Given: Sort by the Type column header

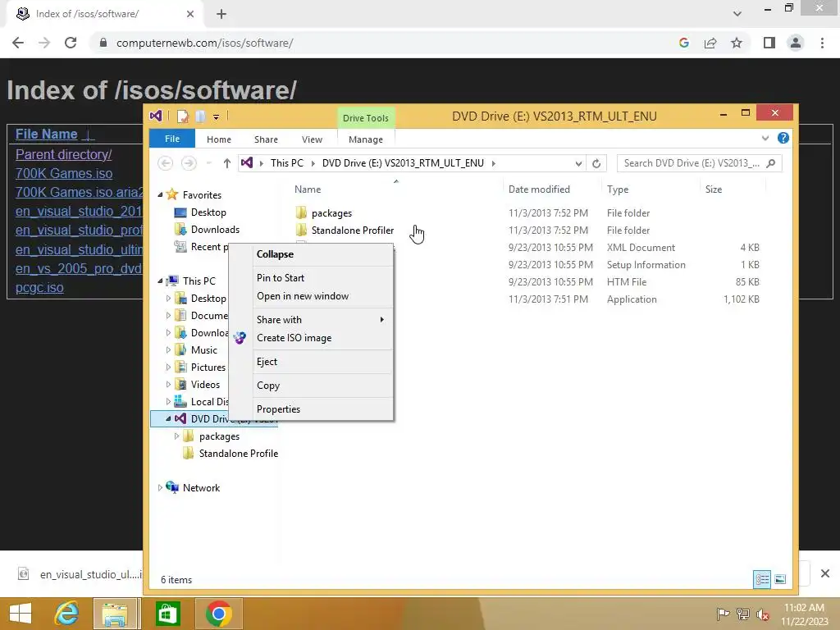Looking at the screenshot, I should (x=618, y=189).
